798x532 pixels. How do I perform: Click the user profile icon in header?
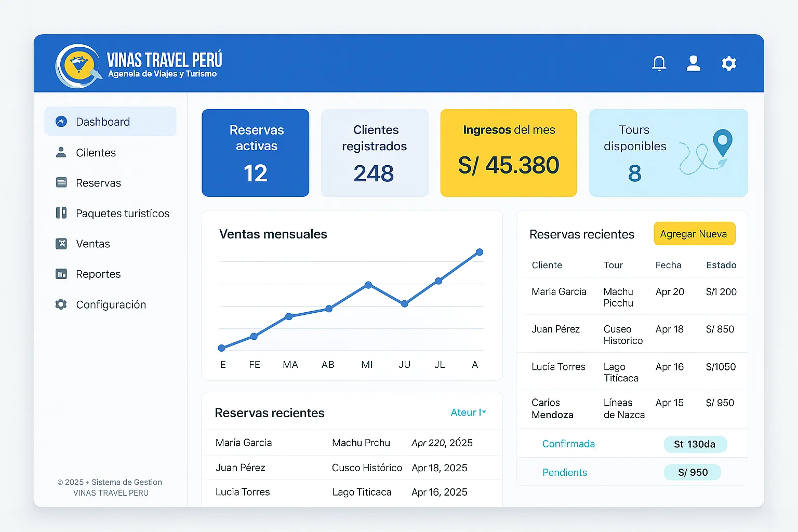click(694, 63)
